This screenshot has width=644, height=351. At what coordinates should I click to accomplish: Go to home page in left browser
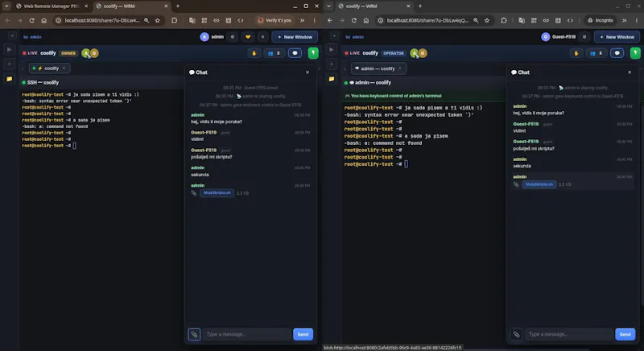pos(44,20)
